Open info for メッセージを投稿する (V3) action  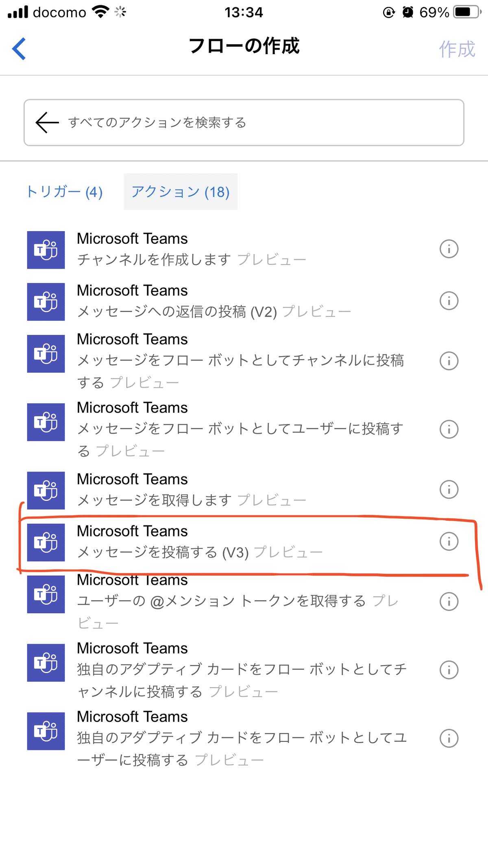449,541
